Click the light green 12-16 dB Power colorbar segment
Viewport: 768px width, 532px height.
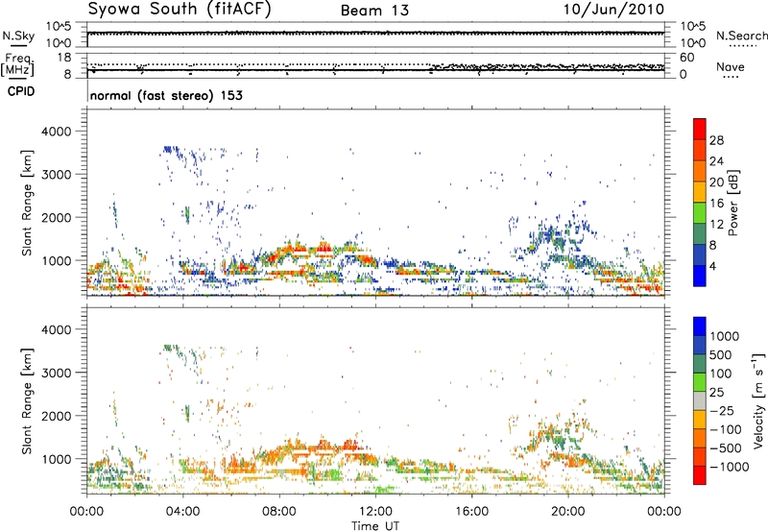click(x=700, y=212)
